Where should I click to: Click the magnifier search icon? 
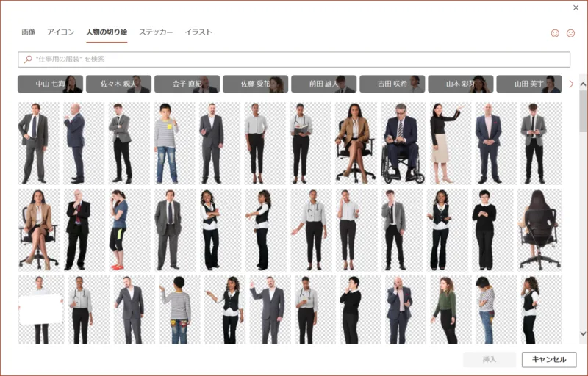point(28,59)
